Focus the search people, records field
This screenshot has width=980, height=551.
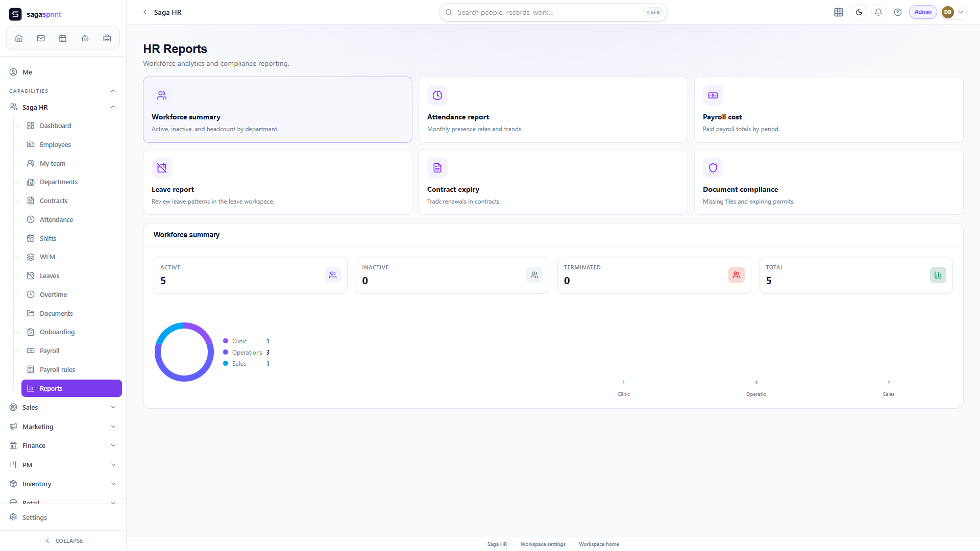coord(553,12)
